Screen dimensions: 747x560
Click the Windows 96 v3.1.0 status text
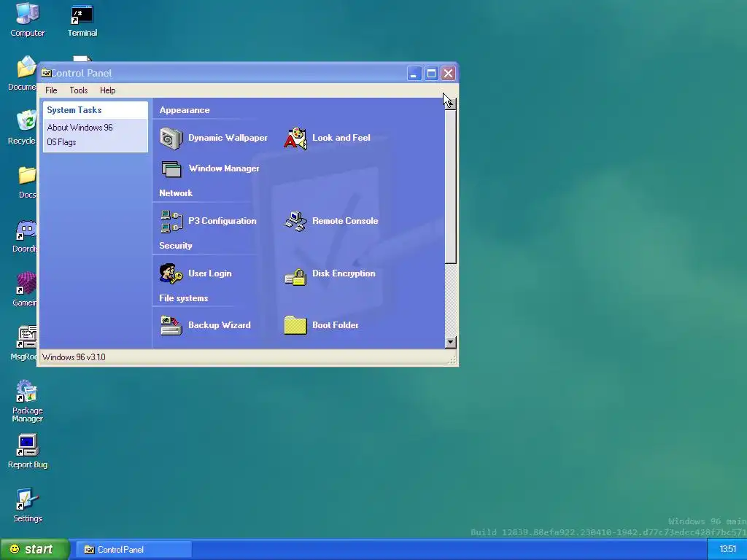(x=74, y=357)
